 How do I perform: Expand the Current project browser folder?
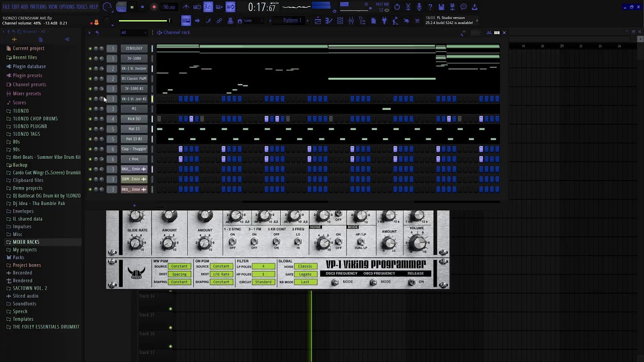pos(25,48)
